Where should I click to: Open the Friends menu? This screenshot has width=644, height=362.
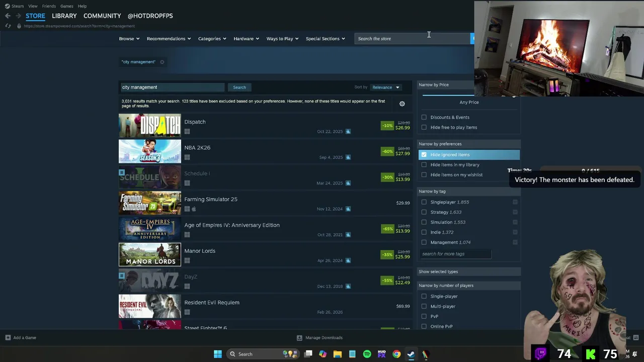pos(49,6)
